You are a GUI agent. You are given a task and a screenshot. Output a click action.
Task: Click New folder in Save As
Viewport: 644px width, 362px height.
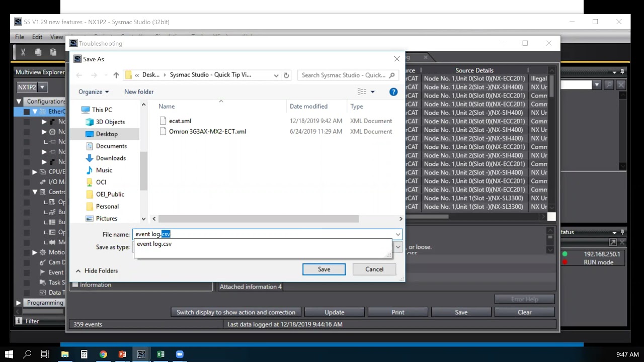139,92
